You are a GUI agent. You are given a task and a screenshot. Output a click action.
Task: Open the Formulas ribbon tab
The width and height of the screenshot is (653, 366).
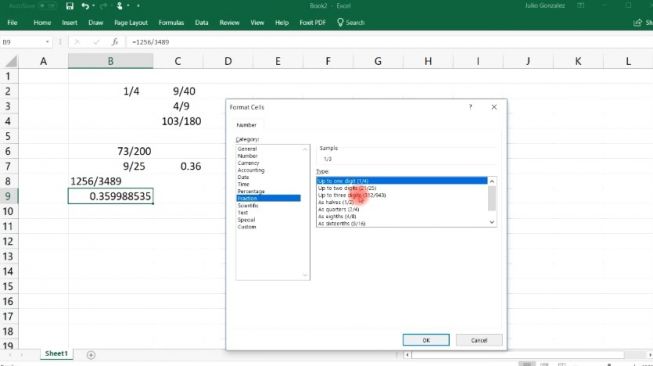click(171, 22)
